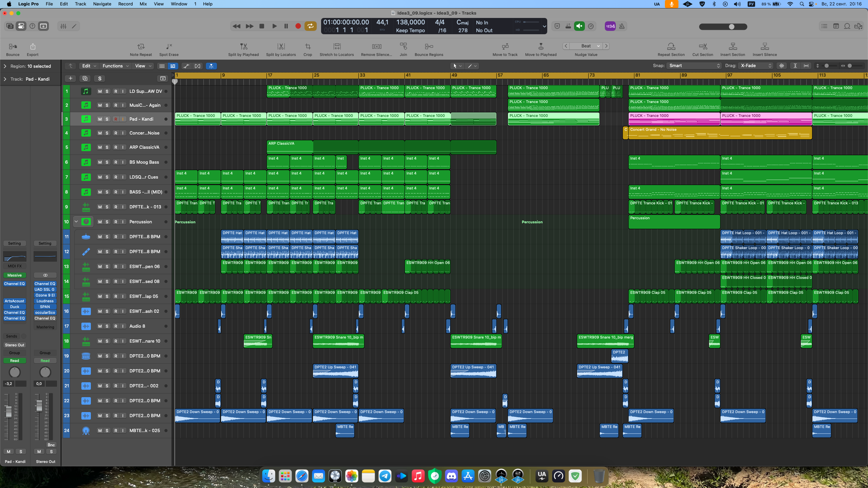Open the Record menu

point(125,4)
